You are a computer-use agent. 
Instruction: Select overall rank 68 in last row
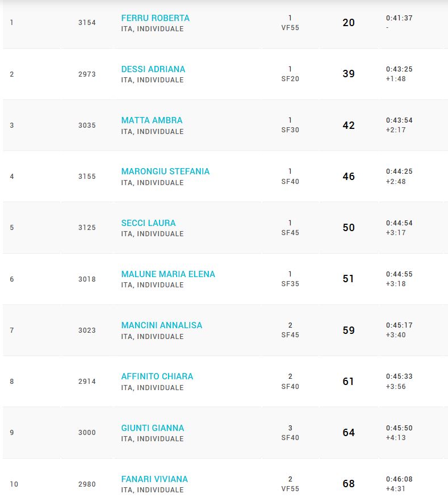pyautogui.click(x=349, y=484)
